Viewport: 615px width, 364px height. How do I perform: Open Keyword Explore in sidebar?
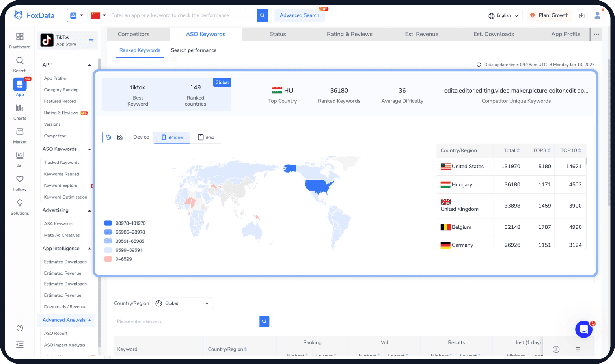tap(61, 186)
